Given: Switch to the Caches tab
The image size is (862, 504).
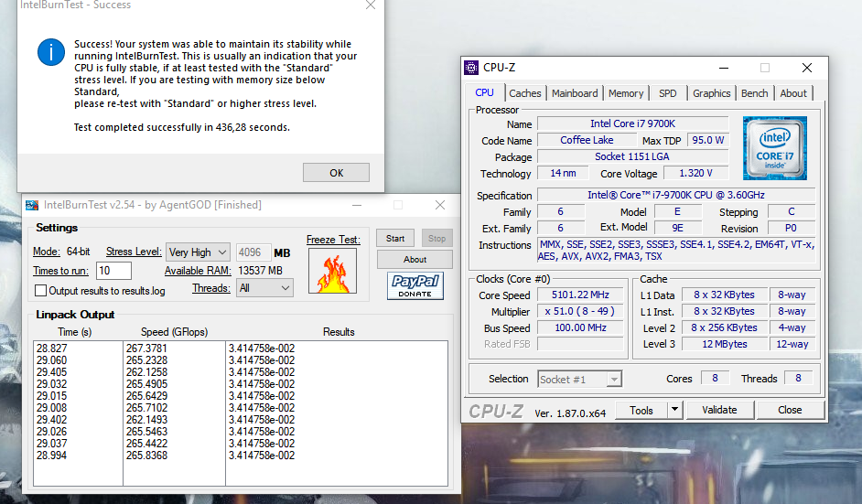Looking at the screenshot, I should coord(525,93).
